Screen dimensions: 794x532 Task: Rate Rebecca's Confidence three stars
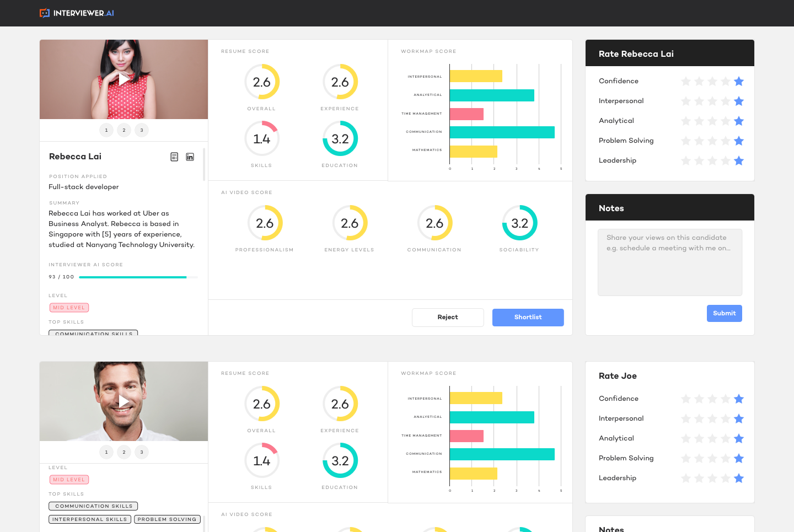pyautogui.click(x=712, y=82)
